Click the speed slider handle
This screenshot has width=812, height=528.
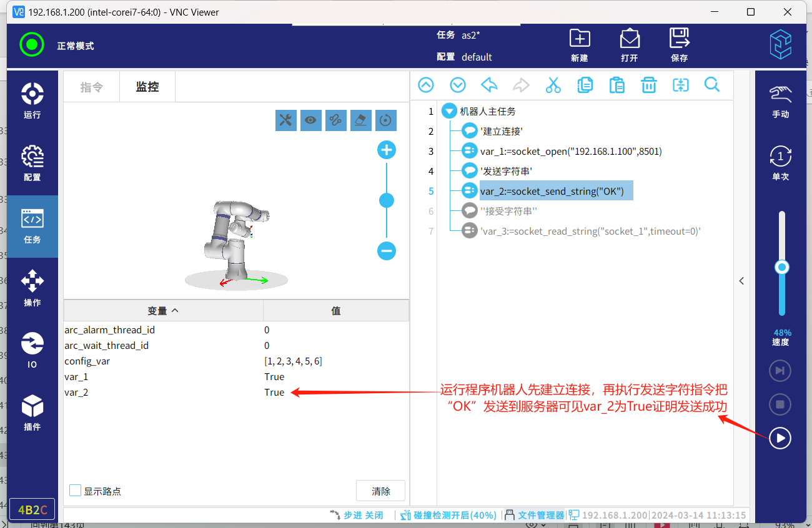(x=781, y=268)
